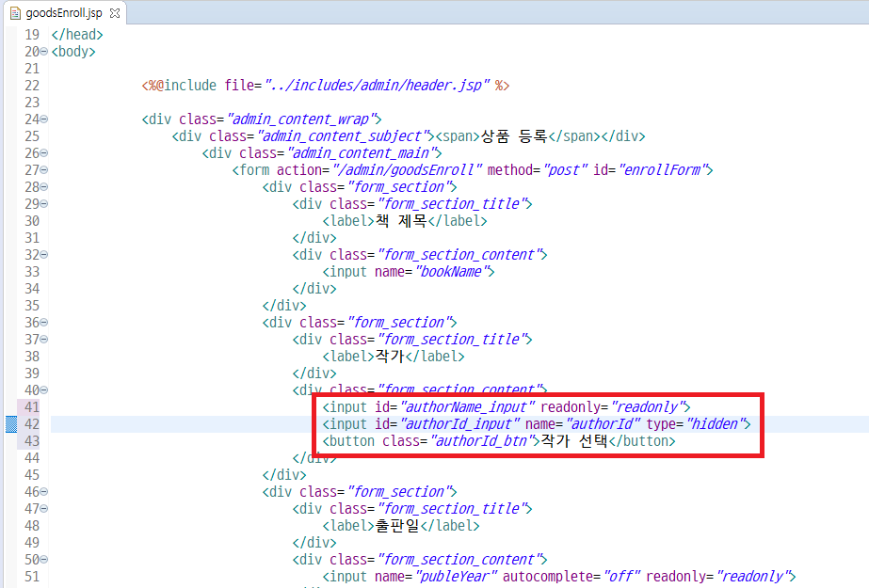Click the "authorId_btn" class value
This screenshot has height=588, width=869.
pos(484,441)
